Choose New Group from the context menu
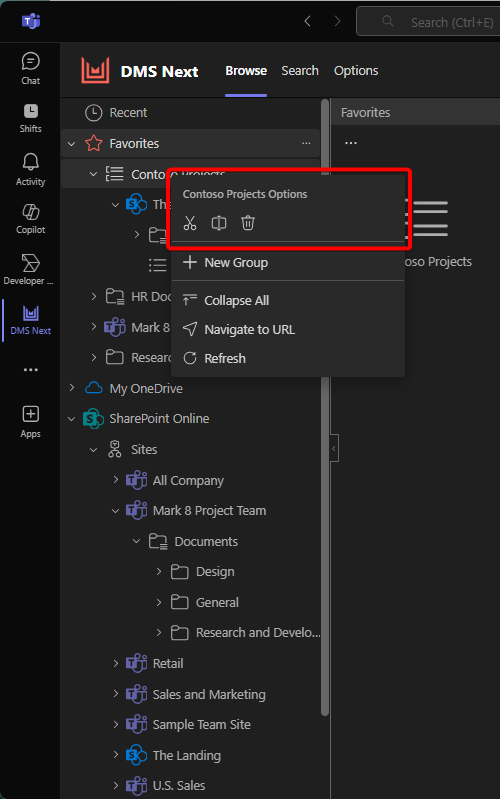Image resolution: width=500 pixels, height=799 pixels. 288,262
